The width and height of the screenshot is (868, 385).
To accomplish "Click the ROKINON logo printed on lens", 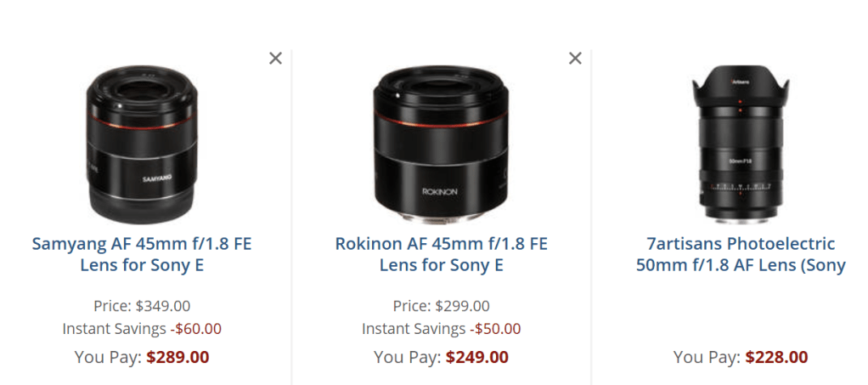I will (440, 192).
